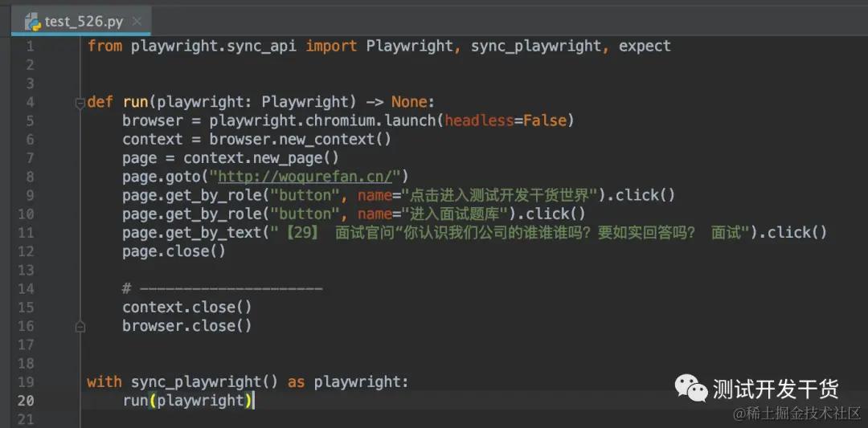
Task: Click line number 14 in the gutter
Action: (26, 288)
